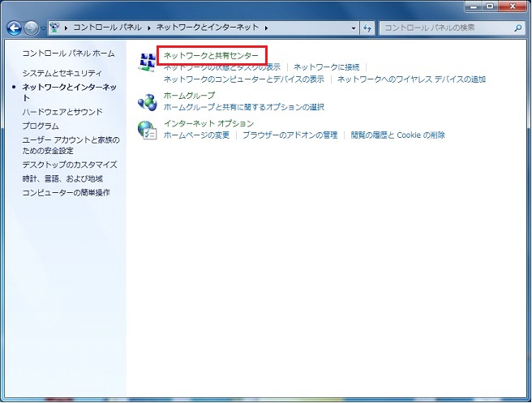
Task: Click the address bar refresh icon
Action: [x=367, y=28]
